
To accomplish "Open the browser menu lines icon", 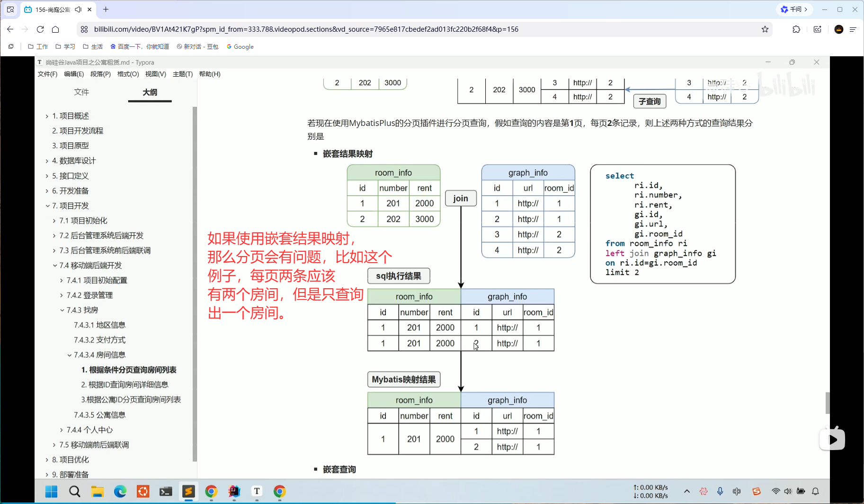I will click(x=853, y=29).
